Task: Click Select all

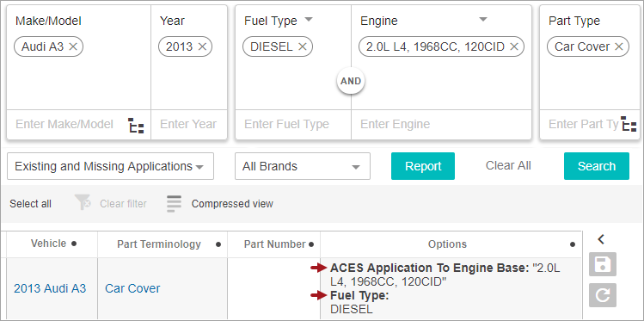Action: (x=30, y=204)
